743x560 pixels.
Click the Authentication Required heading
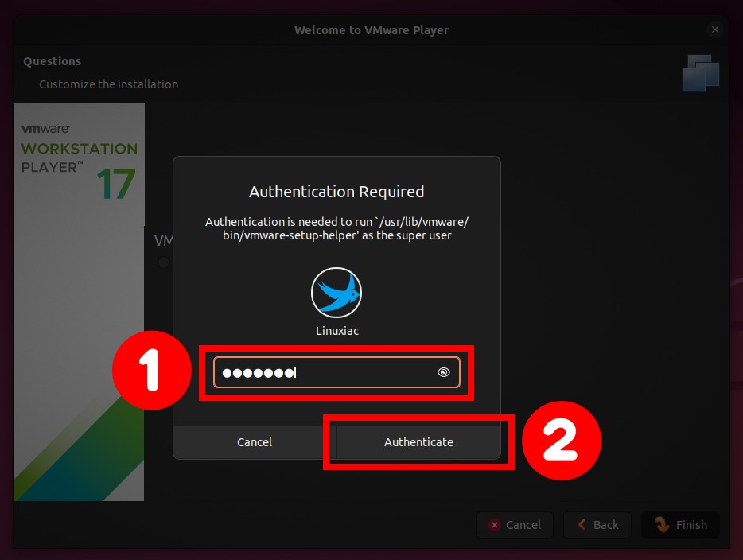pos(336,192)
